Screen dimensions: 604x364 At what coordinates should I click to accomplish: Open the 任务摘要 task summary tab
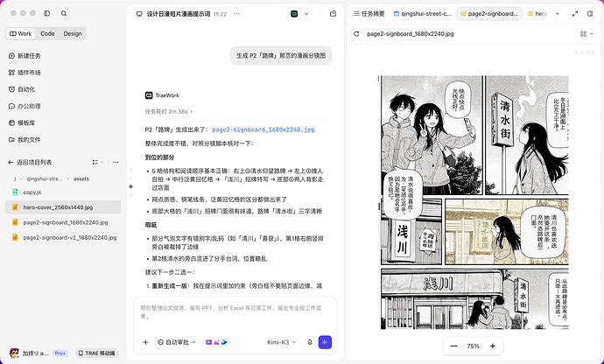[x=369, y=13]
